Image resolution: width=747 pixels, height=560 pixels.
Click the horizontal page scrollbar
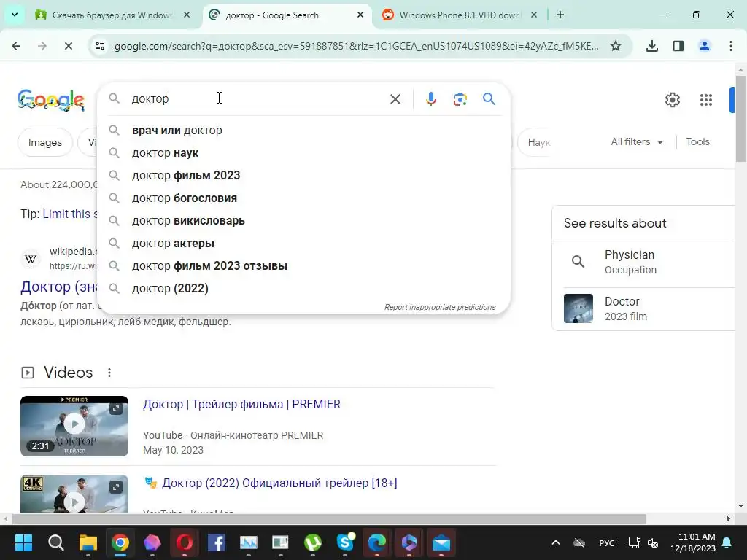point(329,518)
